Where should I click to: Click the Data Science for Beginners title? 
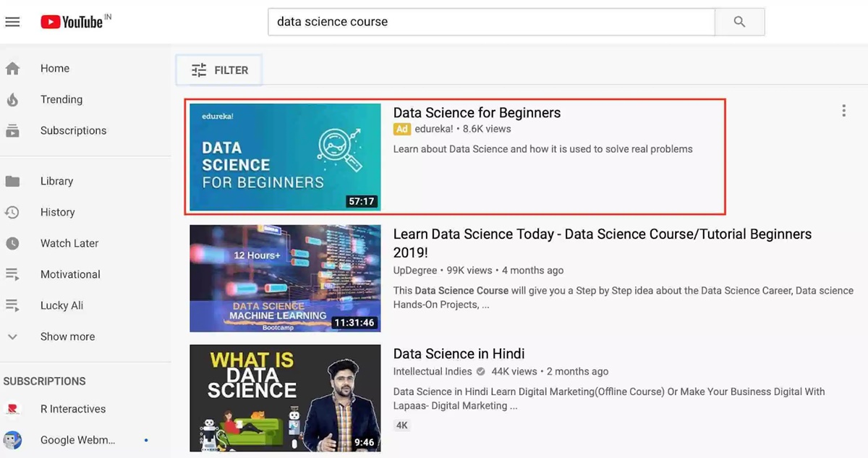point(477,113)
